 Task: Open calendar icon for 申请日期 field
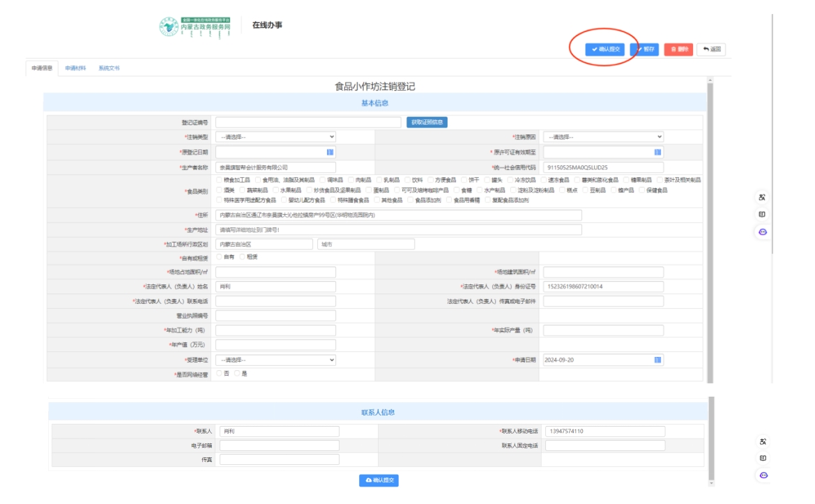(657, 360)
